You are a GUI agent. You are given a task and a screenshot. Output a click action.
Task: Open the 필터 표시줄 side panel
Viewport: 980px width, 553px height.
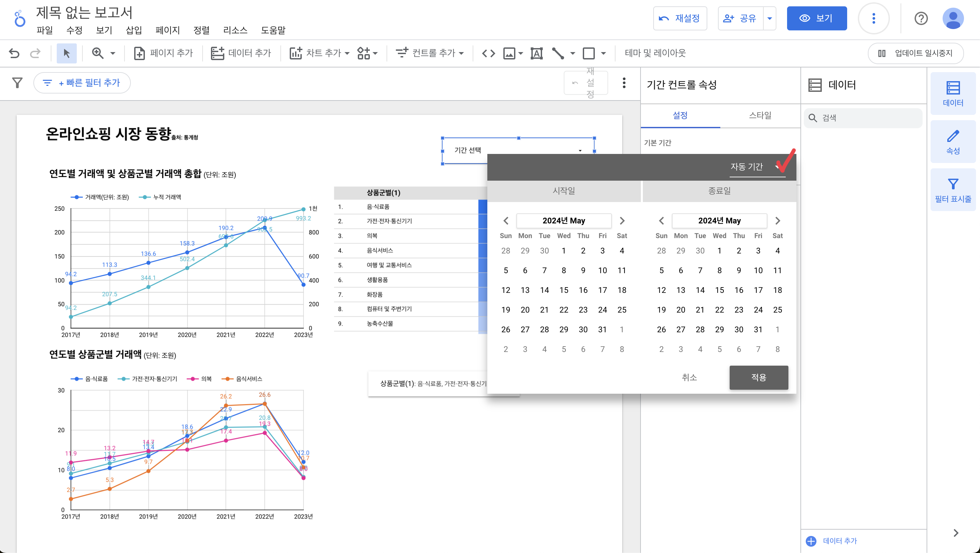click(953, 190)
